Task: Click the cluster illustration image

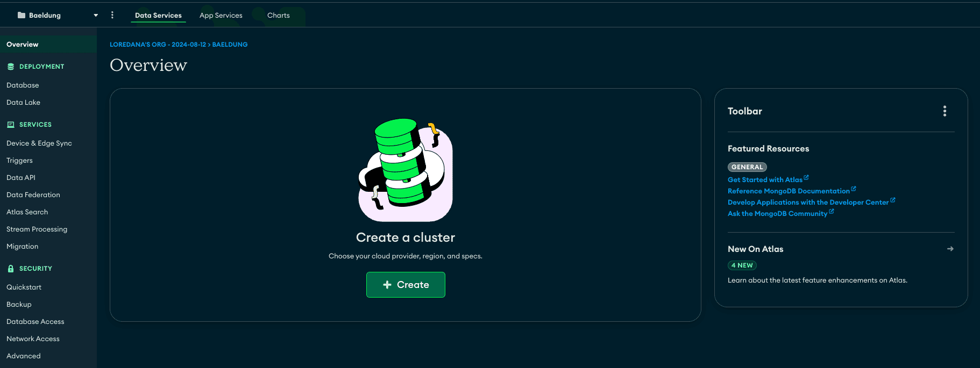Action: tap(406, 170)
